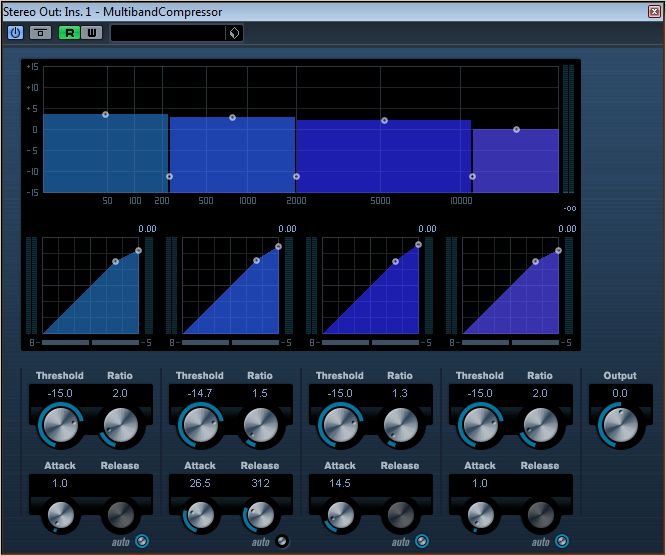Screen dimensions: 666x556
Task: Click band 3 ratio value 1.3
Action: point(400,393)
